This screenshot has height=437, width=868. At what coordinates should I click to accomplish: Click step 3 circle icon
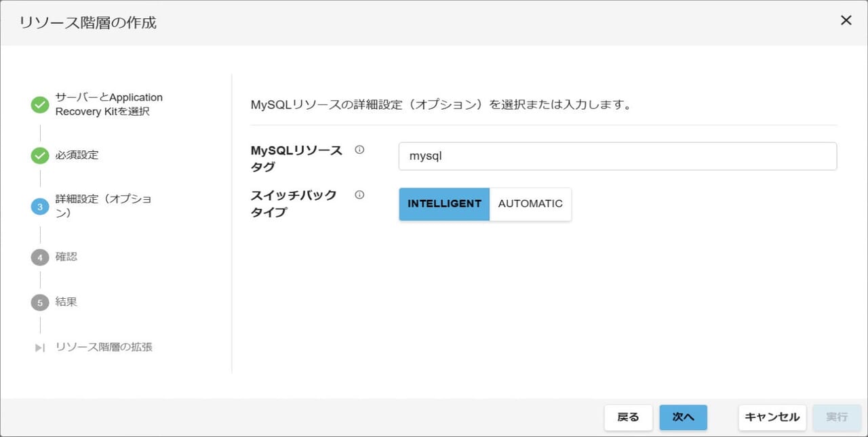40,207
